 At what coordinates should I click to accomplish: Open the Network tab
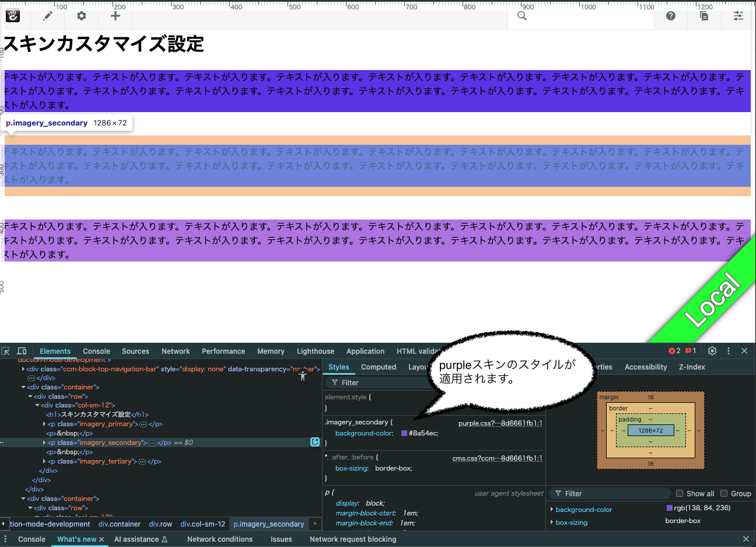[x=176, y=351]
